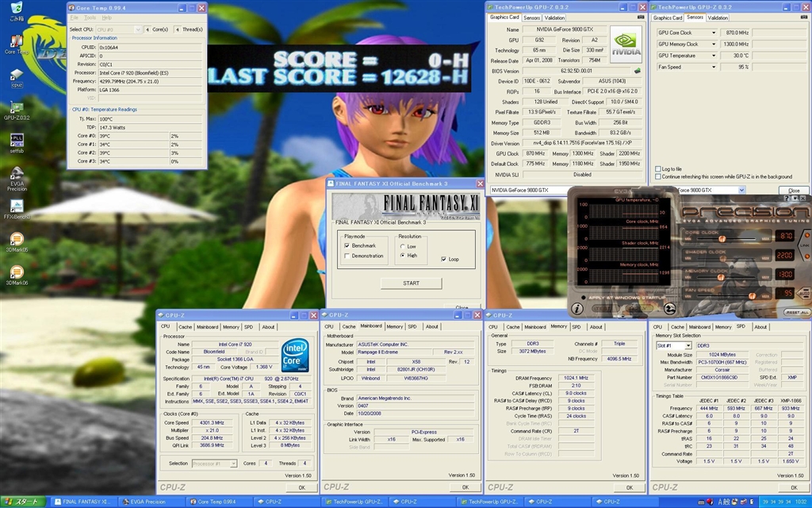
Task: Launch the Core Temp desktop shortcut
Action: pyautogui.click(x=17, y=44)
